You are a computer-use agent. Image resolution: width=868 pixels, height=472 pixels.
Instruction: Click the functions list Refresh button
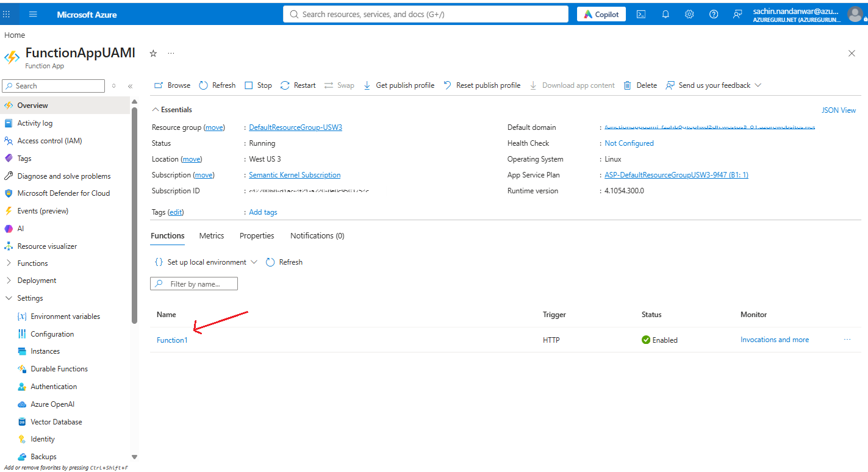pos(284,262)
